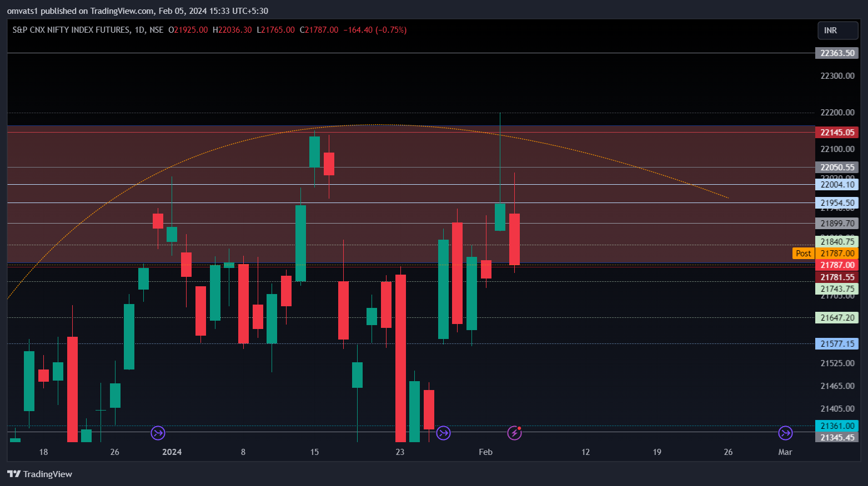Image resolution: width=868 pixels, height=486 pixels.
Task: Select the cyan 21361.00 price label
Action: pyautogui.click(x=837, y=426)
